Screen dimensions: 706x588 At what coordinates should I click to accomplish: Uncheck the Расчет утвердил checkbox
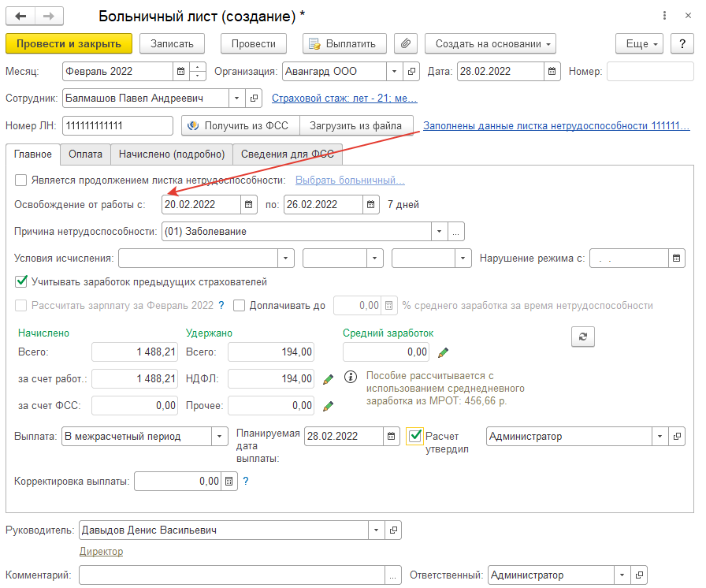[414, 436]
